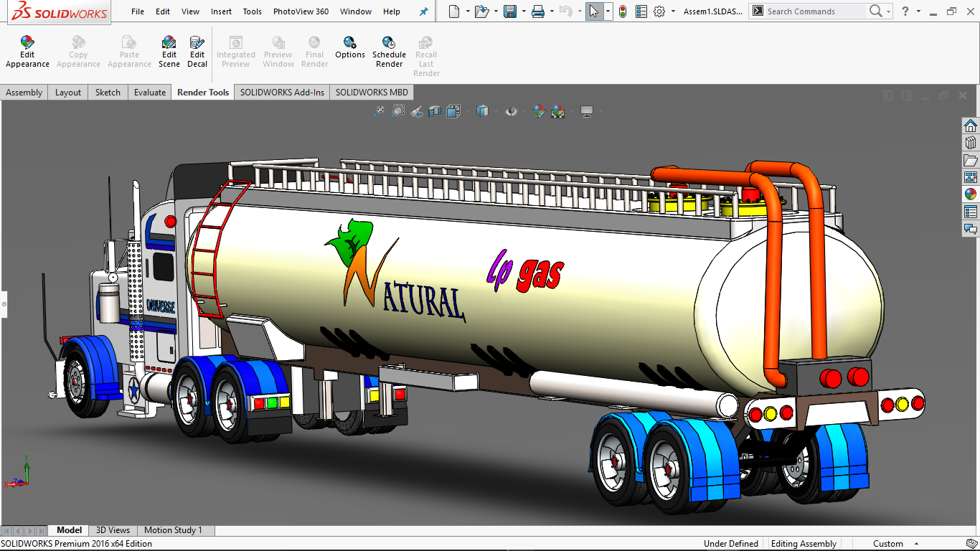980x551 pixels.
Task: Select the Zoom to Area icon
Action: 397,111
